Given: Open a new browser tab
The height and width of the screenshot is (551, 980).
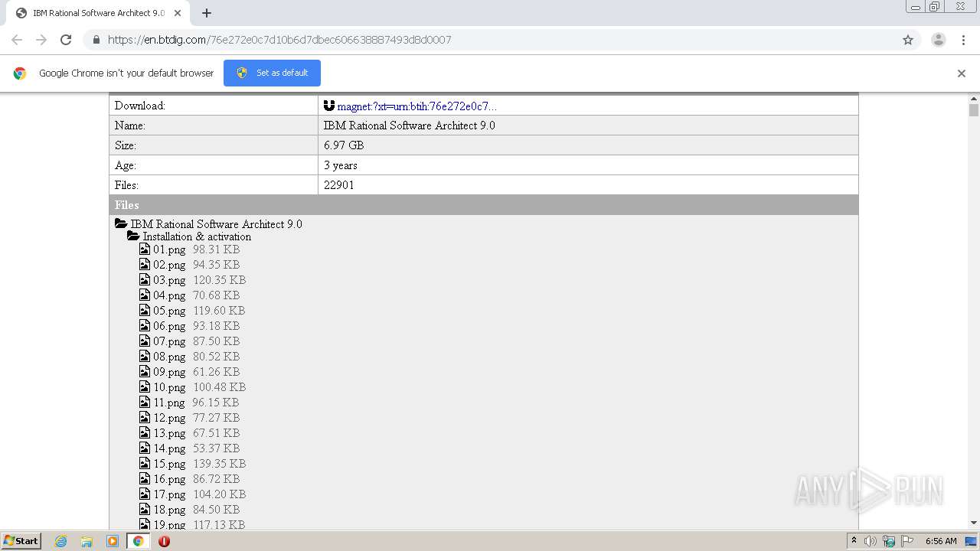Looking at the screenshot, I should 207,13.
